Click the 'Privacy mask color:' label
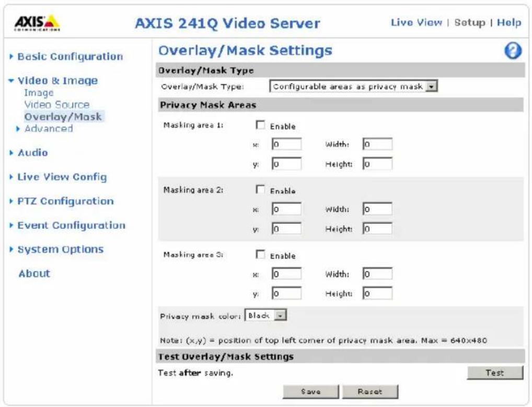 pyautogui.click(x=200, y=316)
